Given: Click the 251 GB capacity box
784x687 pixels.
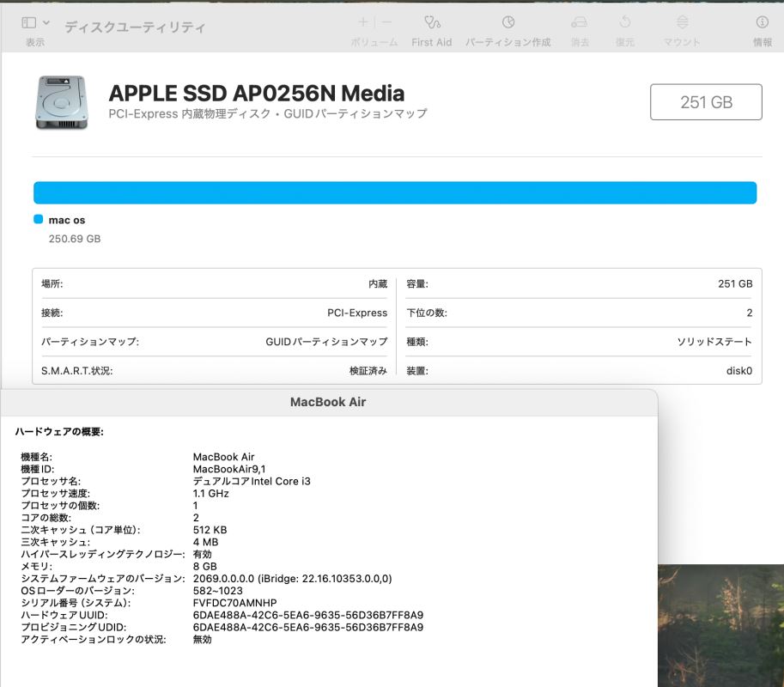Looking at the screenshot, I should [706, 102].
